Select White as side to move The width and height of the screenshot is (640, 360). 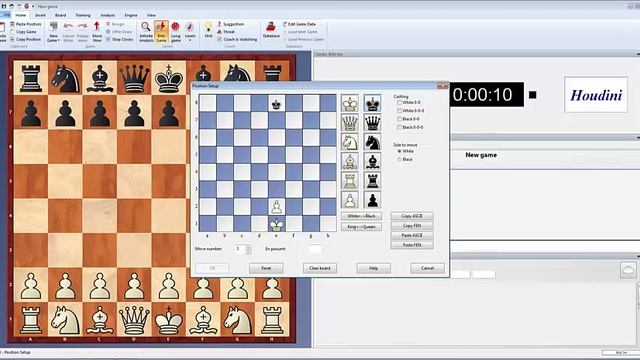(399, 151)
